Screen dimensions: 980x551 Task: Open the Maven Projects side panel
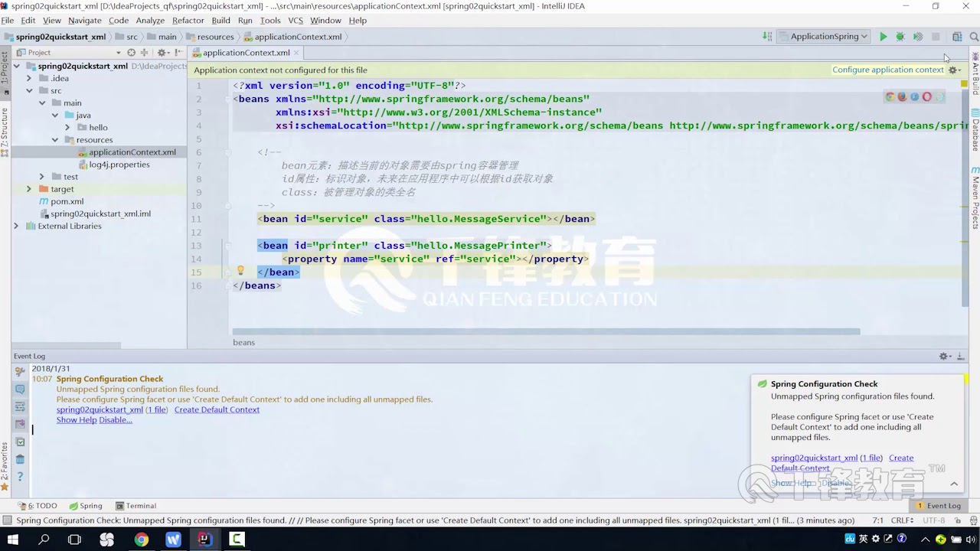tap(975, 197)
